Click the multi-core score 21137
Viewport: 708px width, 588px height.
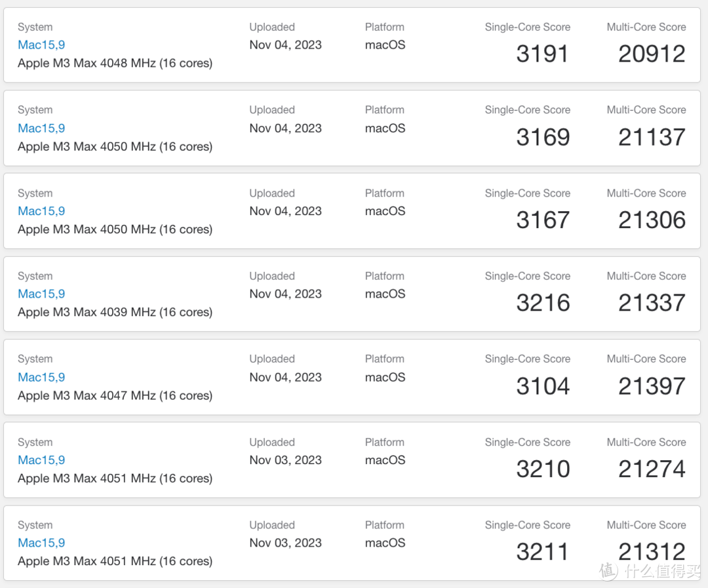(652, 137)
